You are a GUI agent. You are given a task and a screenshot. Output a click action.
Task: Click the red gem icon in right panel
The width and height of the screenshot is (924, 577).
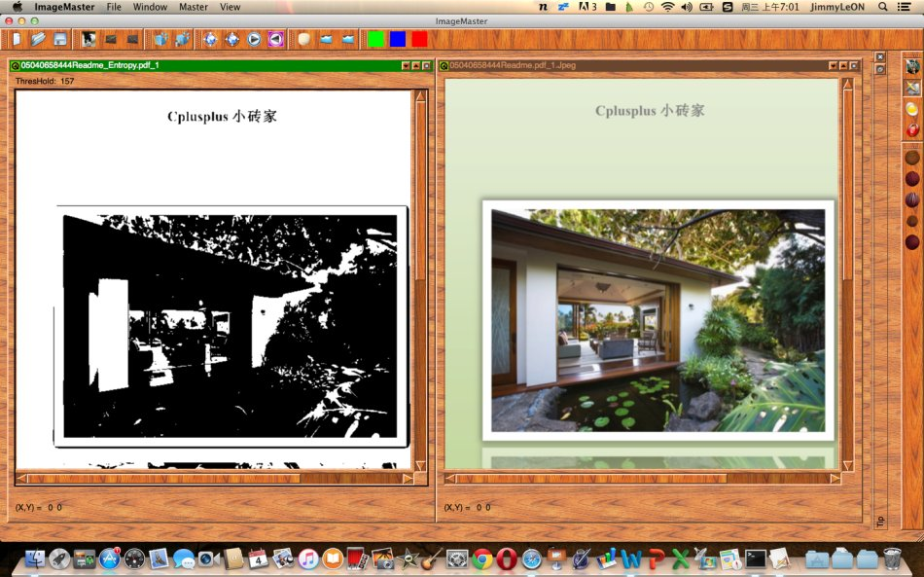911,129
